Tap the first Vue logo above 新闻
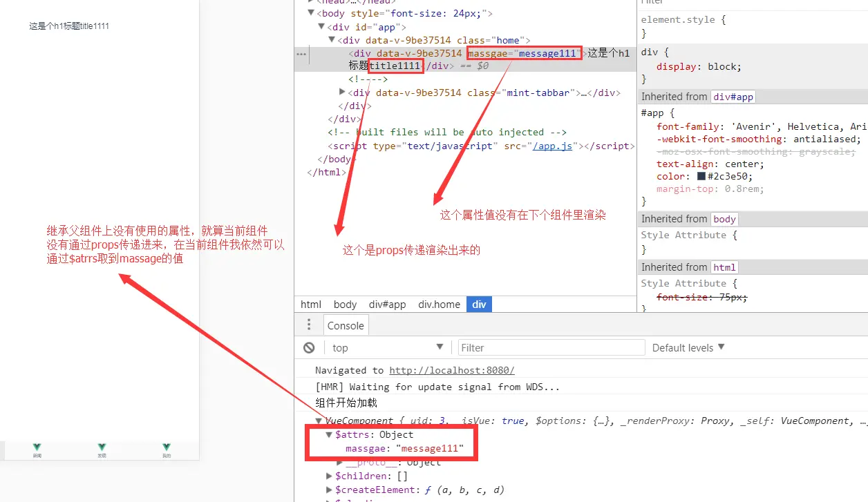The image size is (868, 502). [37, 447]
